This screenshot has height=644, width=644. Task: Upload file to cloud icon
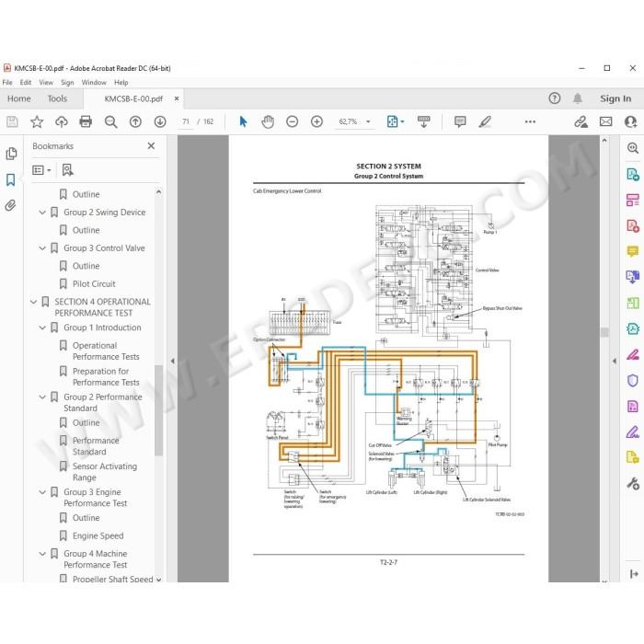(x=62, y=121)
